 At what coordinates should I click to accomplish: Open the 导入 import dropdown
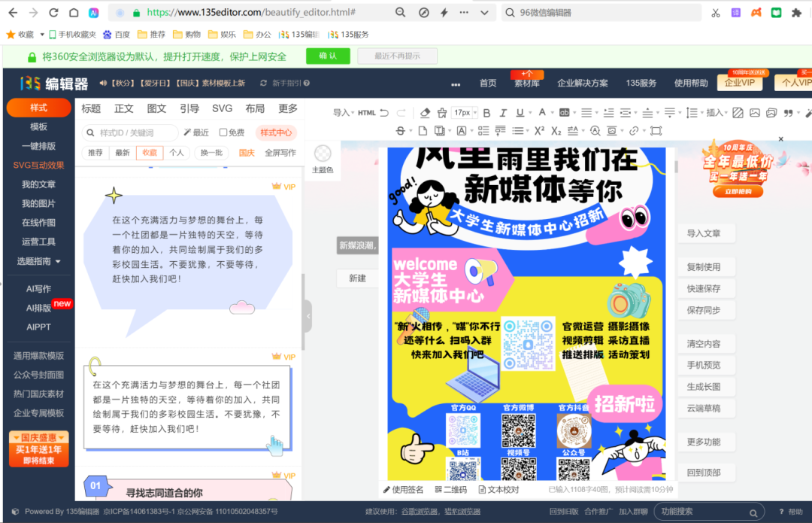coord(344,112)
